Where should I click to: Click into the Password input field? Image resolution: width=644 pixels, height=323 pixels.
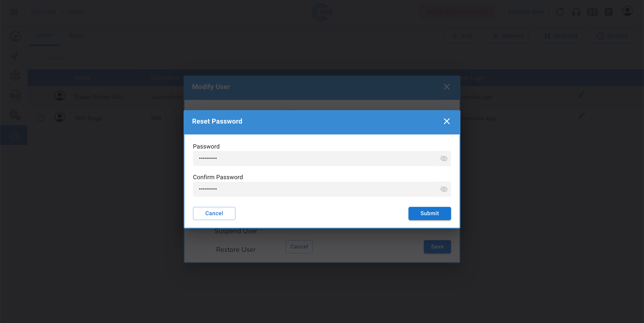pyautogui.click(x=314, y=159)
